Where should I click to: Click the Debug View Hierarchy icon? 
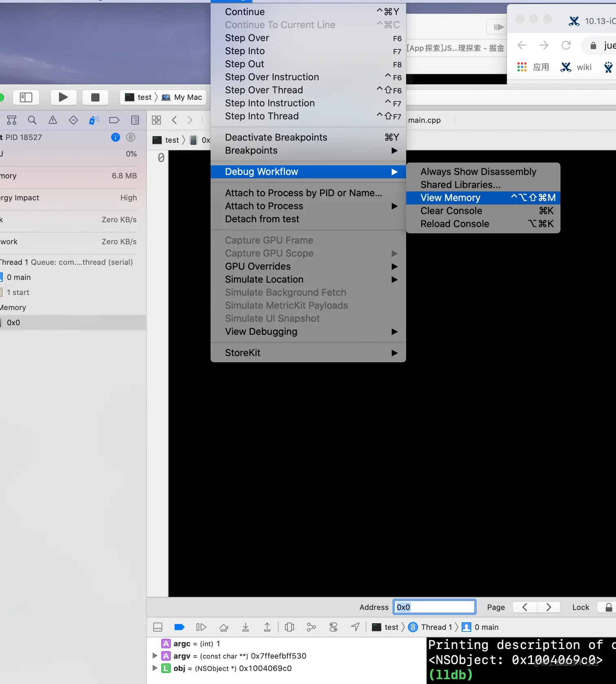(x=290, y=627)
